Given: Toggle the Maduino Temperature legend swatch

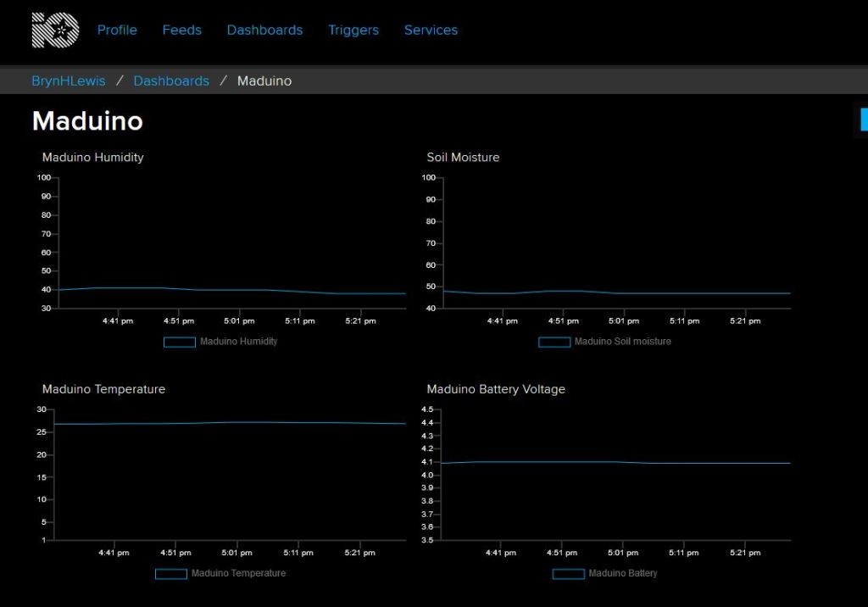Looking at the screenshot, I should 171,574.
